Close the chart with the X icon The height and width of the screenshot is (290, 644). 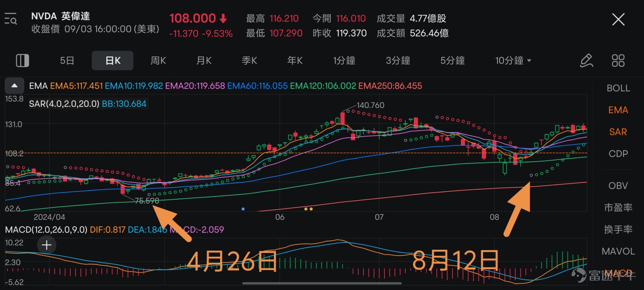(x=618, y=19)
